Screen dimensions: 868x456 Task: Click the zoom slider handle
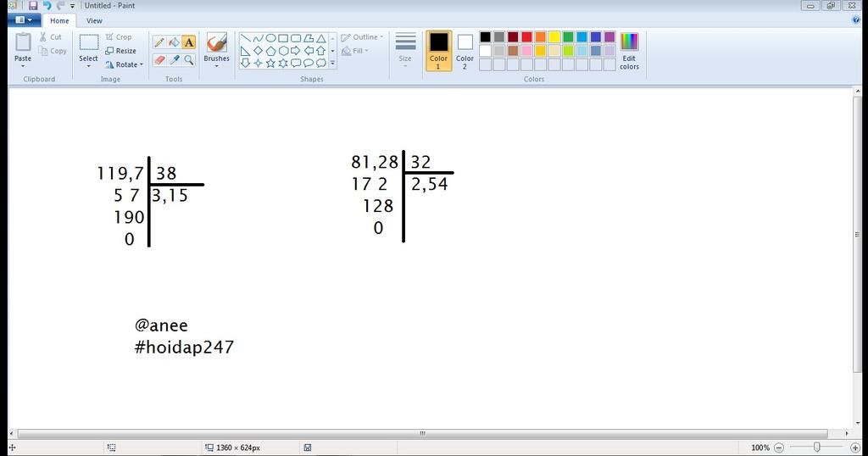[816, 448]
